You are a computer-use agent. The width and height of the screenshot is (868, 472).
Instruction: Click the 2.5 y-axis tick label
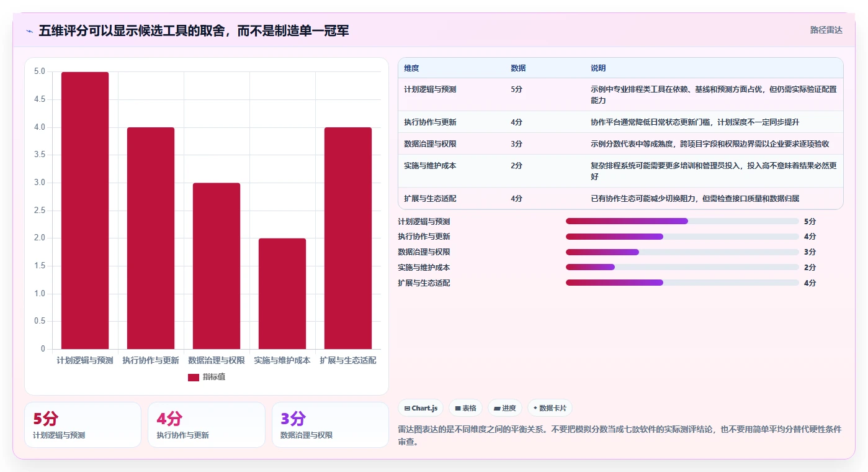coord(39,211)
